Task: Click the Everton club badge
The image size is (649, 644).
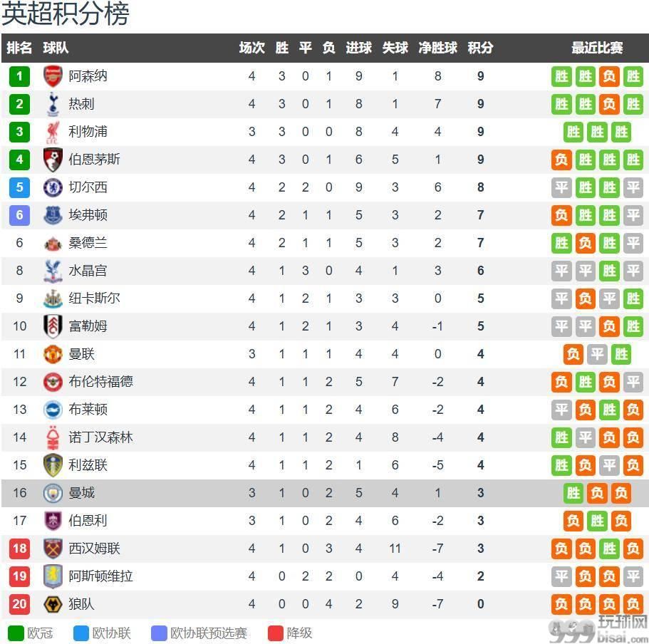Action: tap(53, 215)
